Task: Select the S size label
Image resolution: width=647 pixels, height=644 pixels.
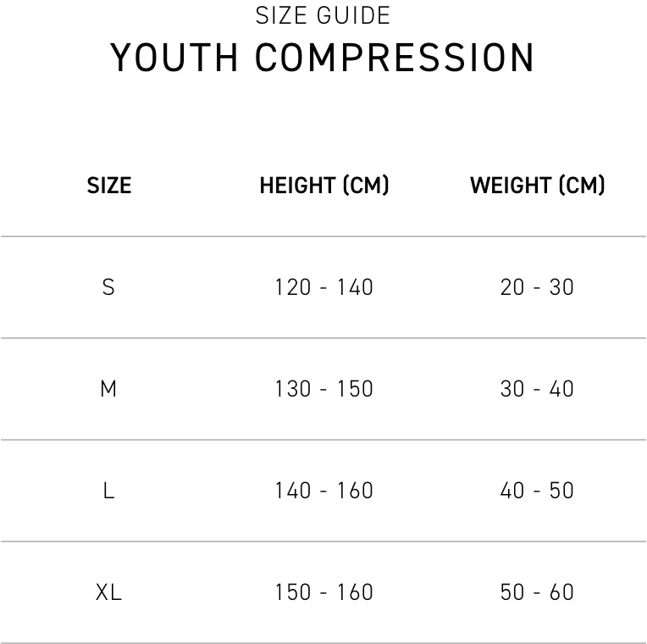Action: [x=108, y=287]
